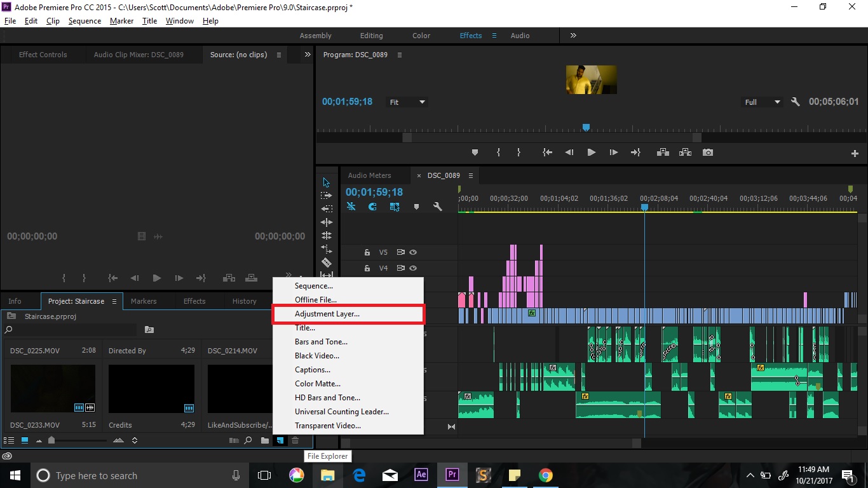Open Program monitor button editor plus
Viewport: 868px width, 488px height.
(855, 153)
